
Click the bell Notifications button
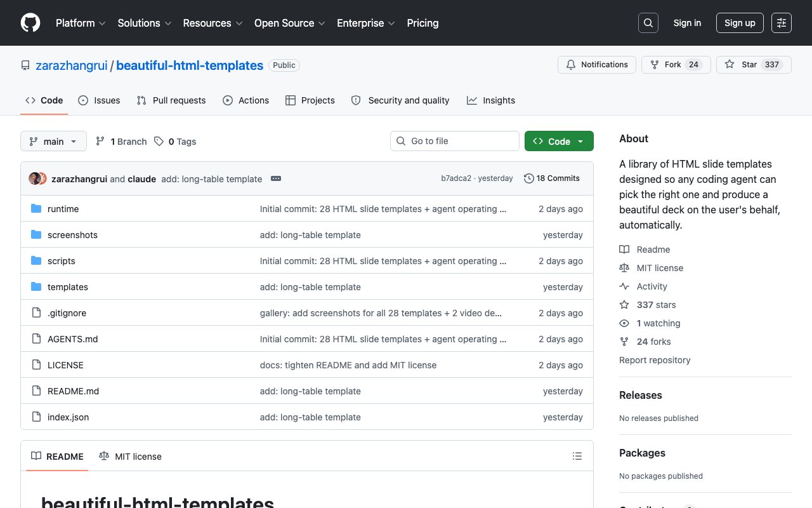tap(597, 65)
